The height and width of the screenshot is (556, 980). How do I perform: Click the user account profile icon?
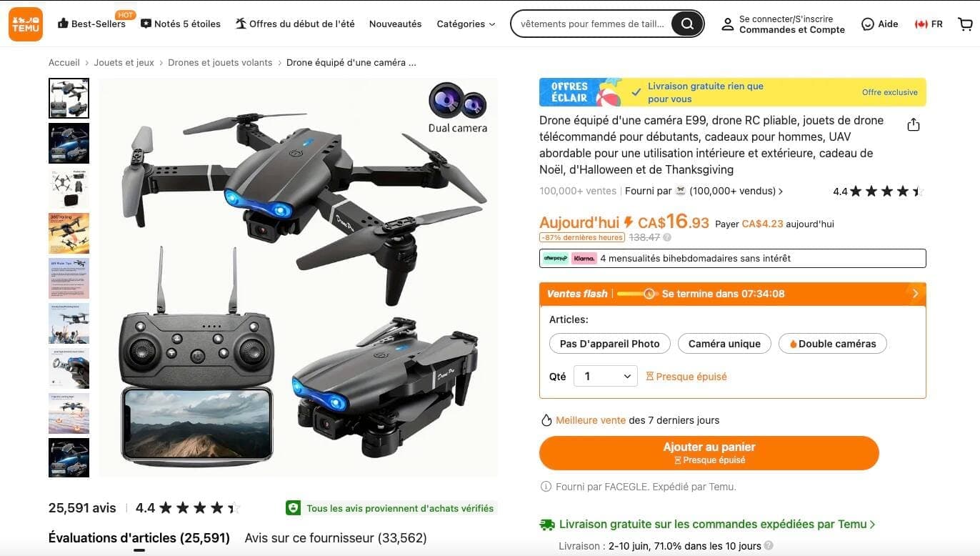pyautogui.click(x=727, y=24)
